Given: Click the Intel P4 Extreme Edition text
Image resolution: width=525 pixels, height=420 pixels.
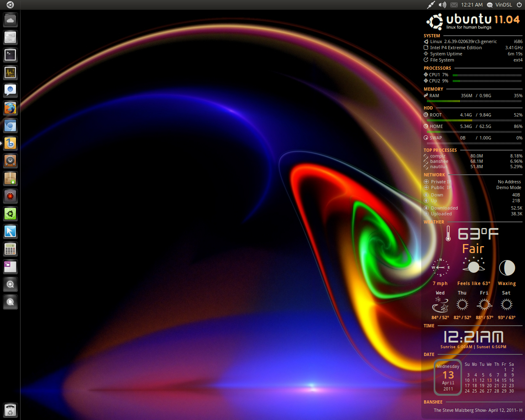Looking at the screenshot, I should click(x=456, y=48).
